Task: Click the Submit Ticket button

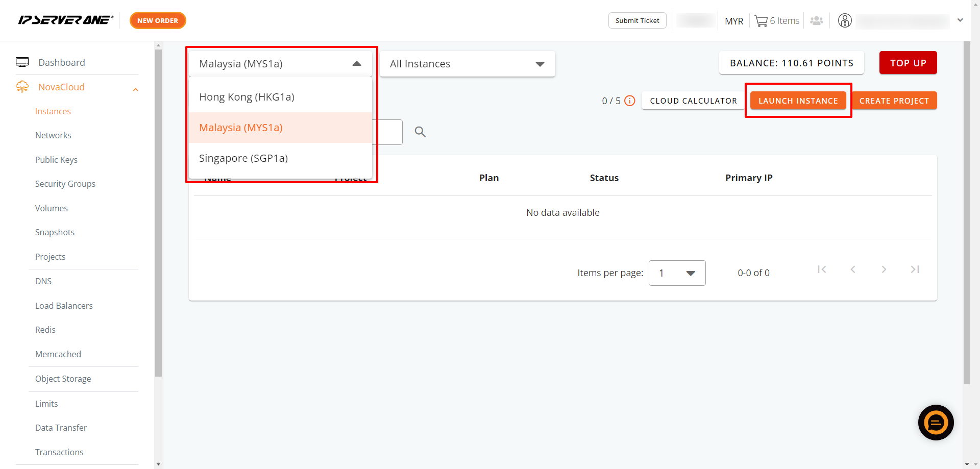Action: [637, 20]
